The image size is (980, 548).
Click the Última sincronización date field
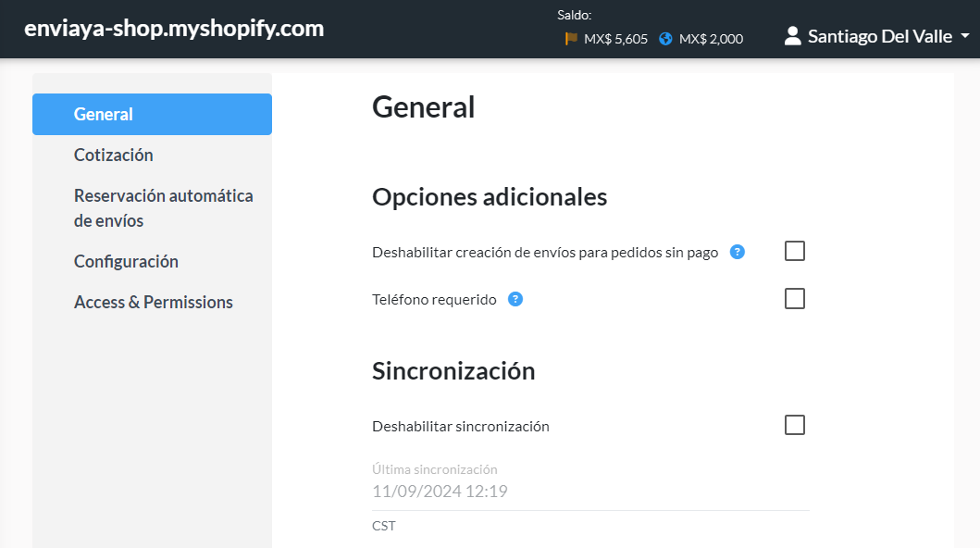590,492
